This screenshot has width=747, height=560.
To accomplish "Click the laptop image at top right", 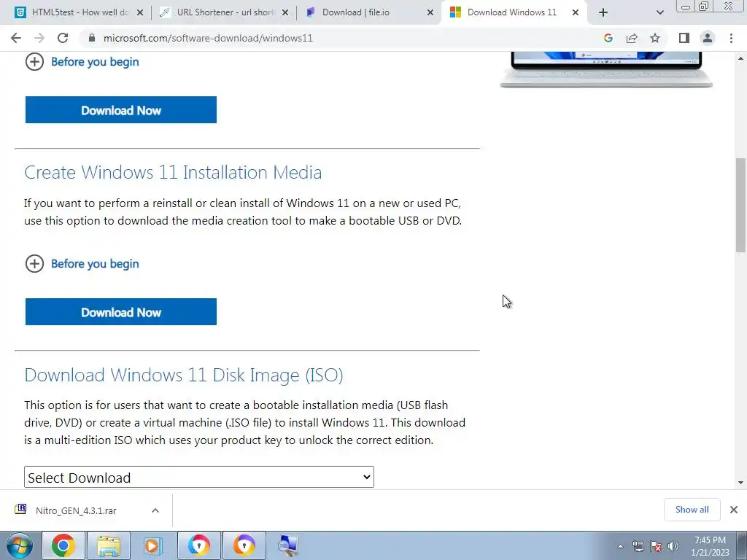I will point(606,69).
